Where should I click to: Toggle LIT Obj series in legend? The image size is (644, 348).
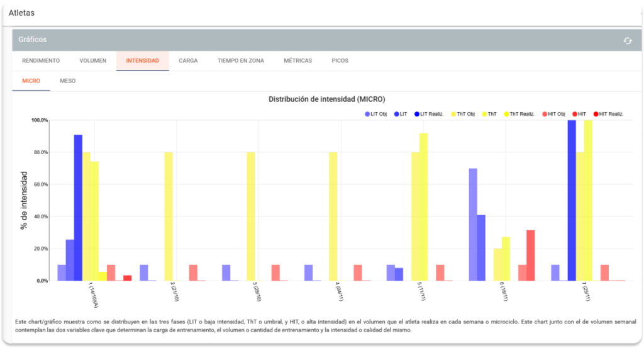[x=376, y=114]
